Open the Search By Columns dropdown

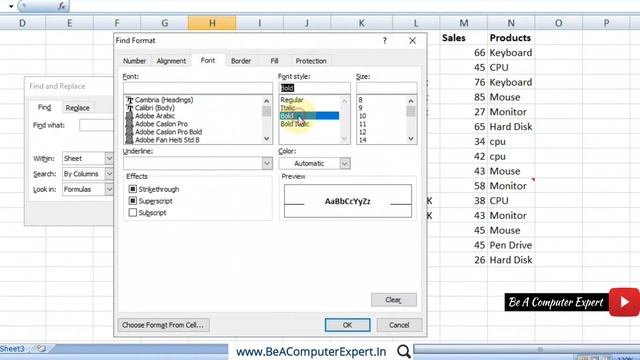(x=109, y=174)
